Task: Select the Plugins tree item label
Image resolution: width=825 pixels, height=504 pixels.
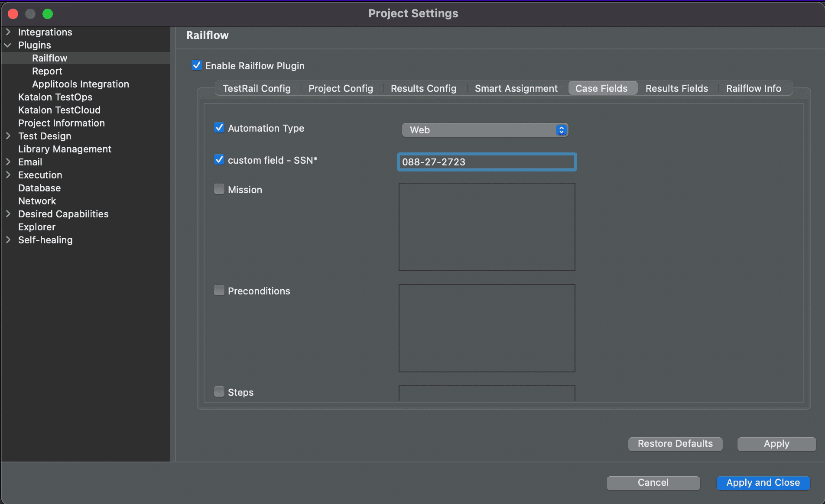Action: point(35,45)
